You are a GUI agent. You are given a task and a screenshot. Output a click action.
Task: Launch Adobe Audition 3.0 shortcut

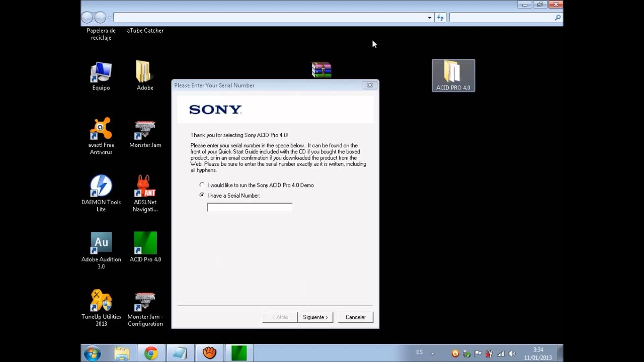(x=101, y=250)
